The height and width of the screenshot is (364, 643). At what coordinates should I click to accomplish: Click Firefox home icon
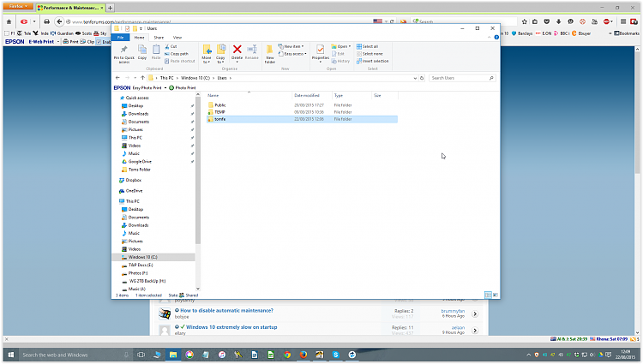point(9,21)
